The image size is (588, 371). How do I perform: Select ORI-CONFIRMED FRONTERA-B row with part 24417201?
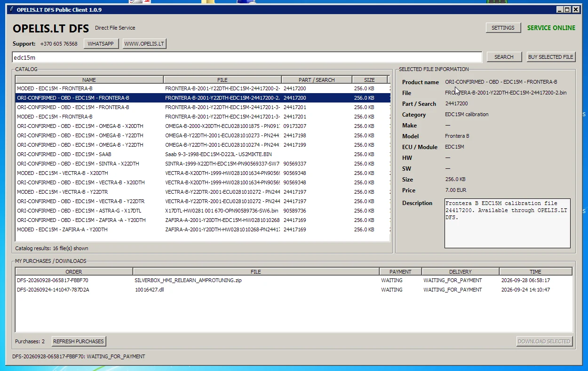[203, 107]
